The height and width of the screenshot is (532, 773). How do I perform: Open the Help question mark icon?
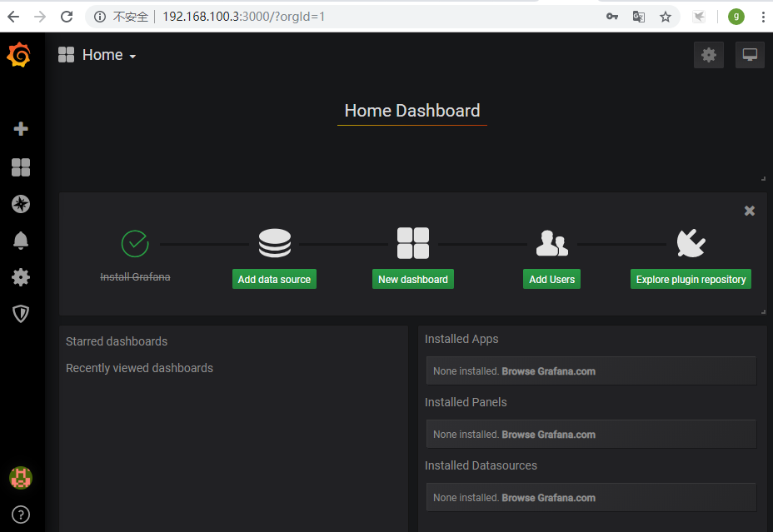(x=21, y=515)
